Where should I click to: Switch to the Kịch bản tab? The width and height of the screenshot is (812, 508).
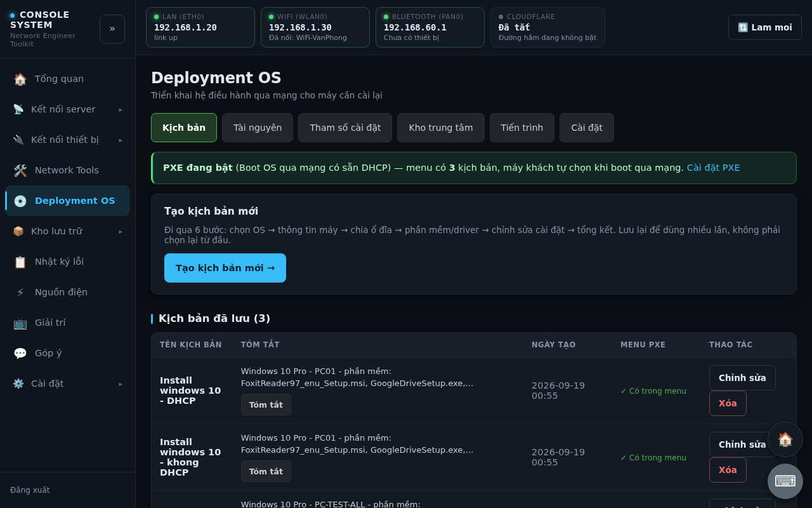click(x=184, y=128)
